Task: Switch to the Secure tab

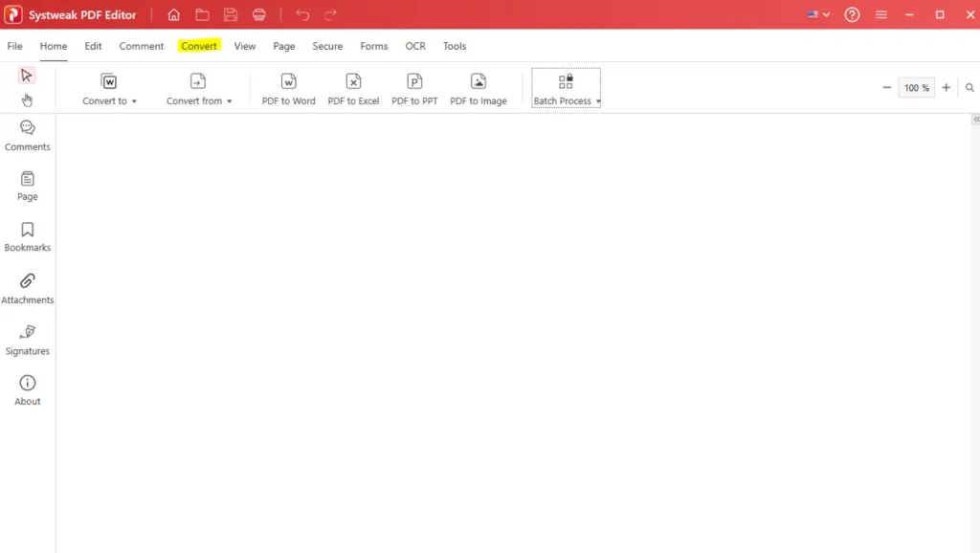Action: pyautogui.click(x=327, y=46)
